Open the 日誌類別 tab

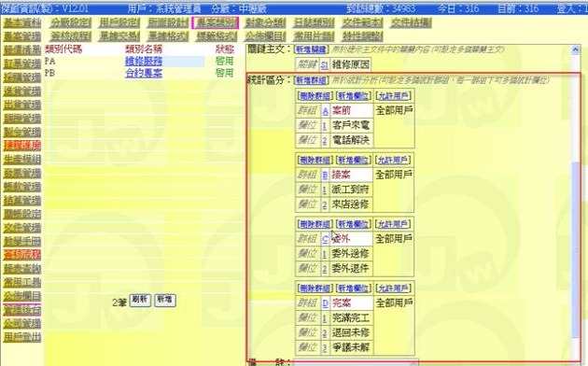(x=314, y=22)
